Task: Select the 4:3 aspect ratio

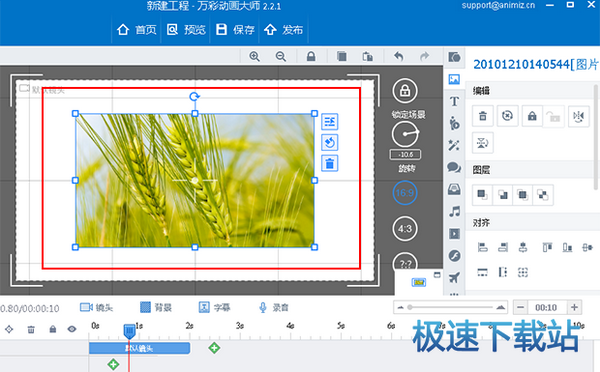Action: 405,229
